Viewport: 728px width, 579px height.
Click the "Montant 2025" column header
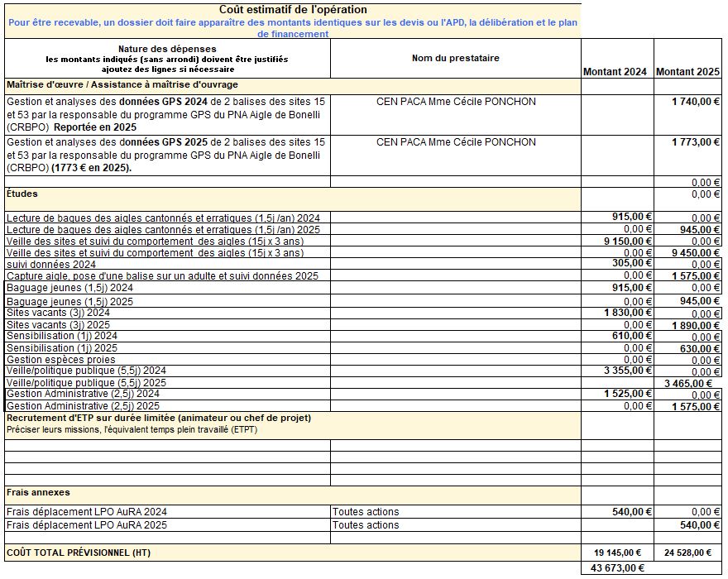(x=687, y=71)
